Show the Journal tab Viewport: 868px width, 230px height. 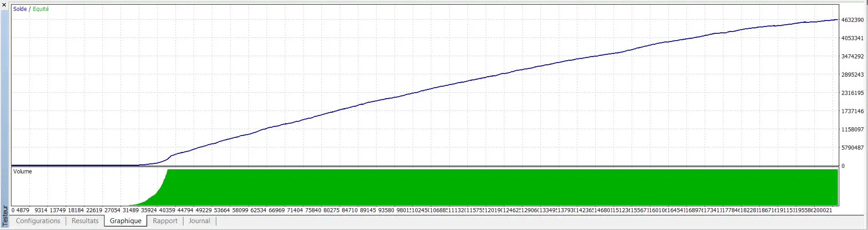point(199,221)
